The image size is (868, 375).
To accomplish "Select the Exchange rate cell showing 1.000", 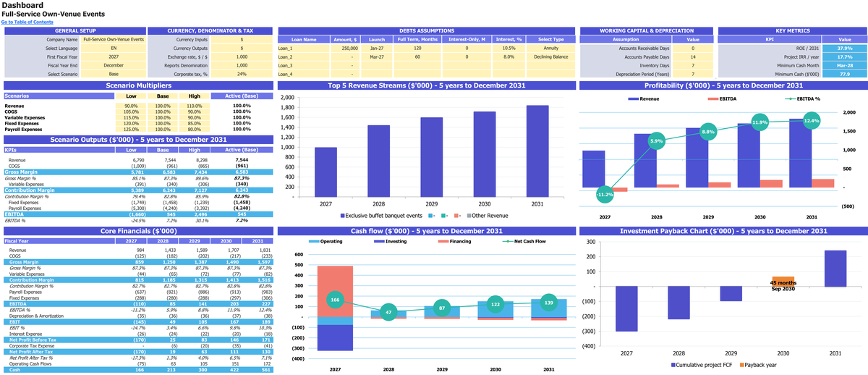I will (242, 56).
